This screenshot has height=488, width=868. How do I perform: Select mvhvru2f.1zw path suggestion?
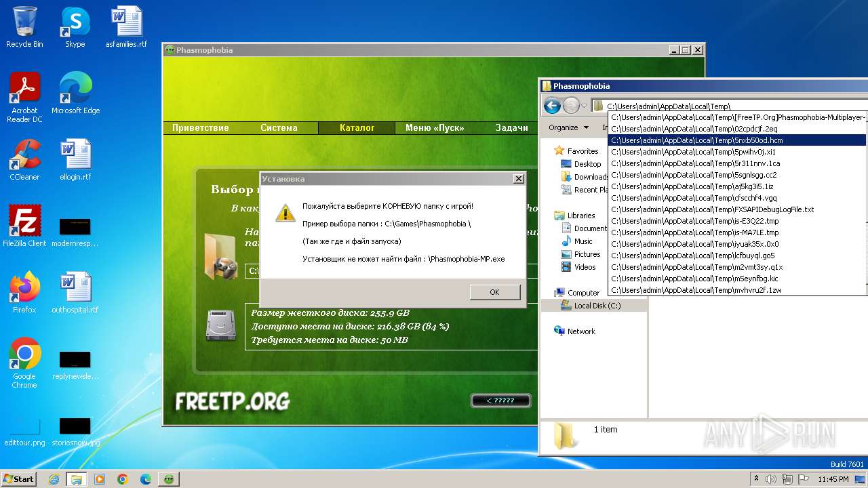[738, 290]
